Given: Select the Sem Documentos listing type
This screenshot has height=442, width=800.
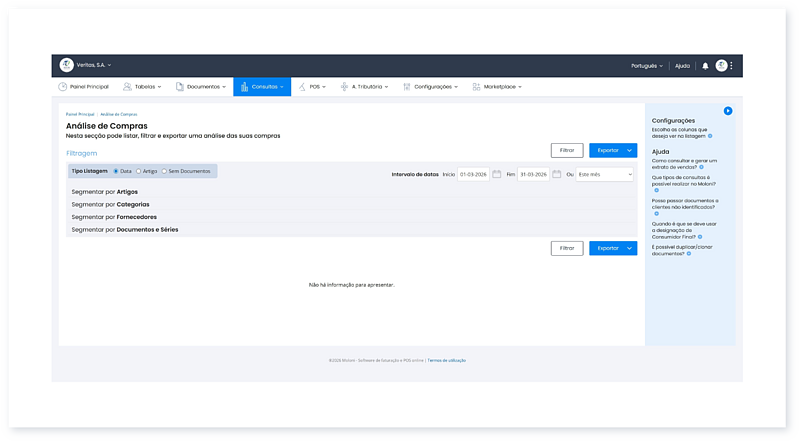Looking at the screenshot, I should (x=164, y=171).
